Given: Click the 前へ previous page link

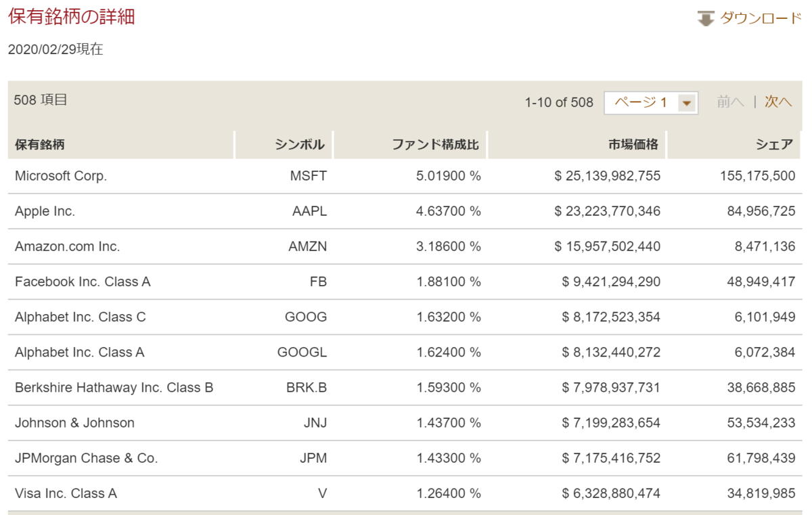Looking at the screenshot, I should pyautogui.click(x=731, y=102).
